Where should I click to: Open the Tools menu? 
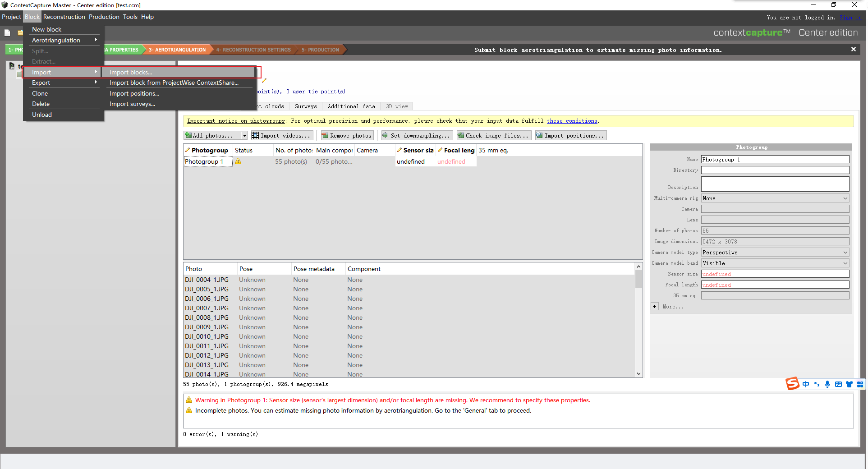(x=130, y=17)
